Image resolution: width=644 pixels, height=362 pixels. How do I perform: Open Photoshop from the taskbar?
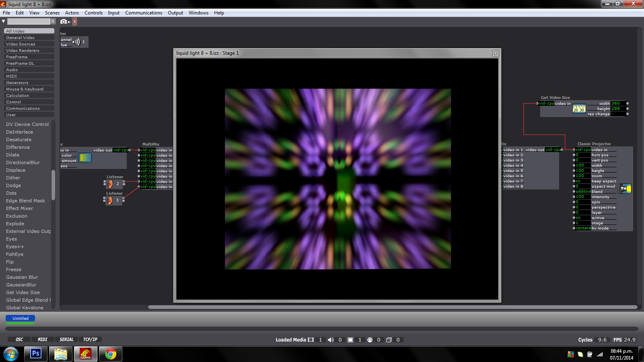(x=36, y=354)
